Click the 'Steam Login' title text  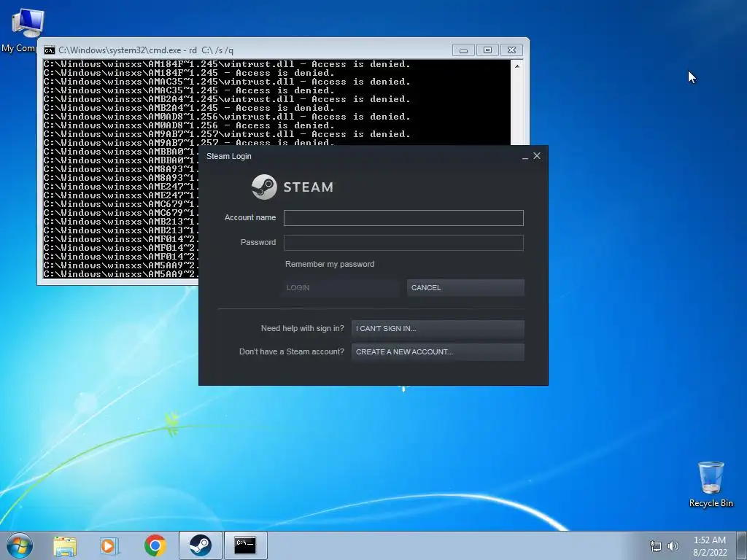click(228, 156)
